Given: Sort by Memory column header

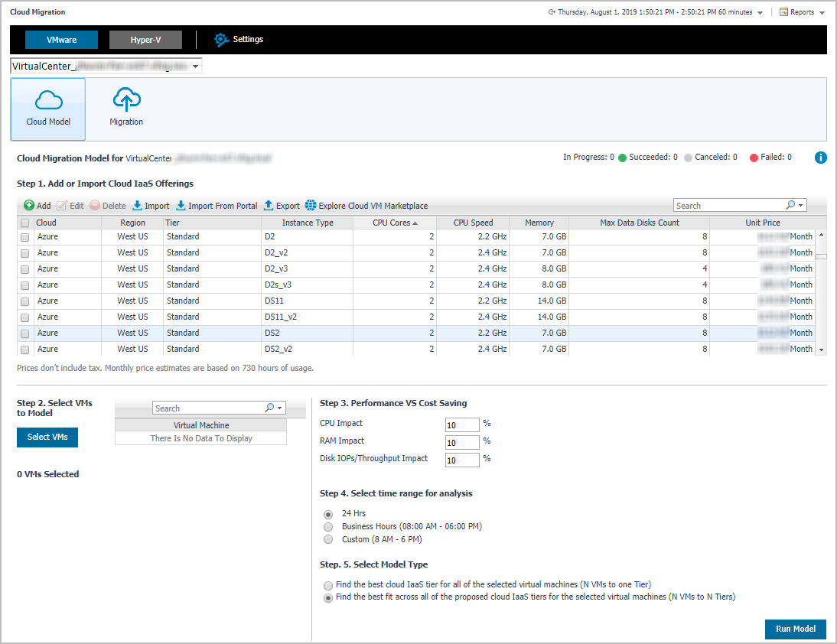Looking at the screenshot, I should pos(539,223).
